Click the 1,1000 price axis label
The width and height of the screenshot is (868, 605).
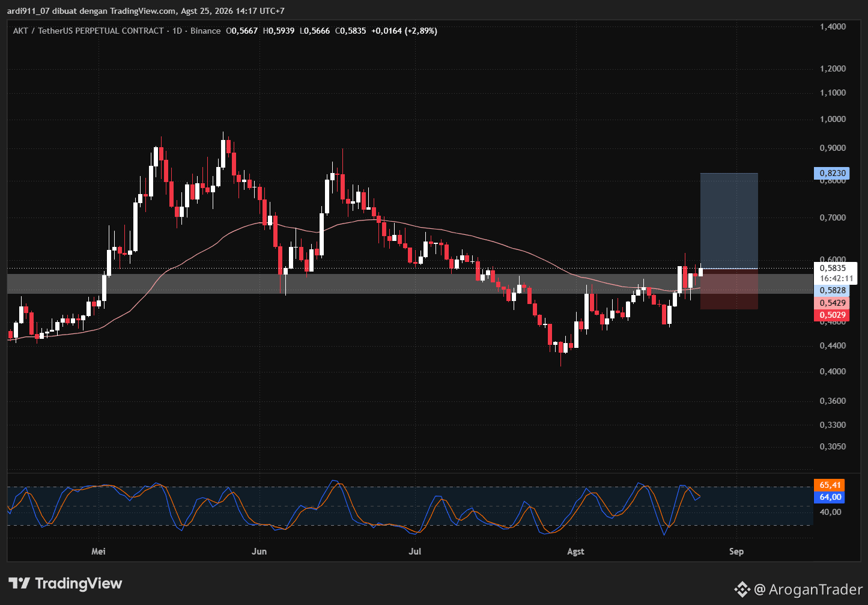coord(833,93)
